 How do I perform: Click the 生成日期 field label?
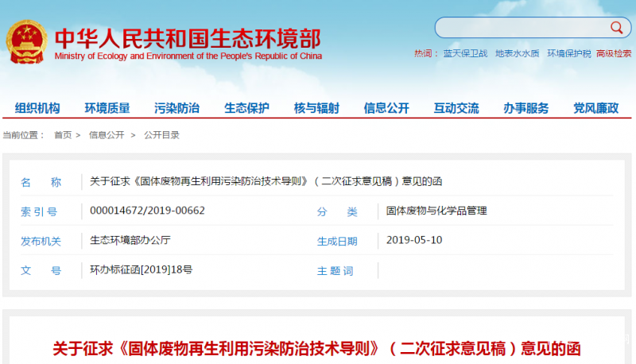click(337, 241)
